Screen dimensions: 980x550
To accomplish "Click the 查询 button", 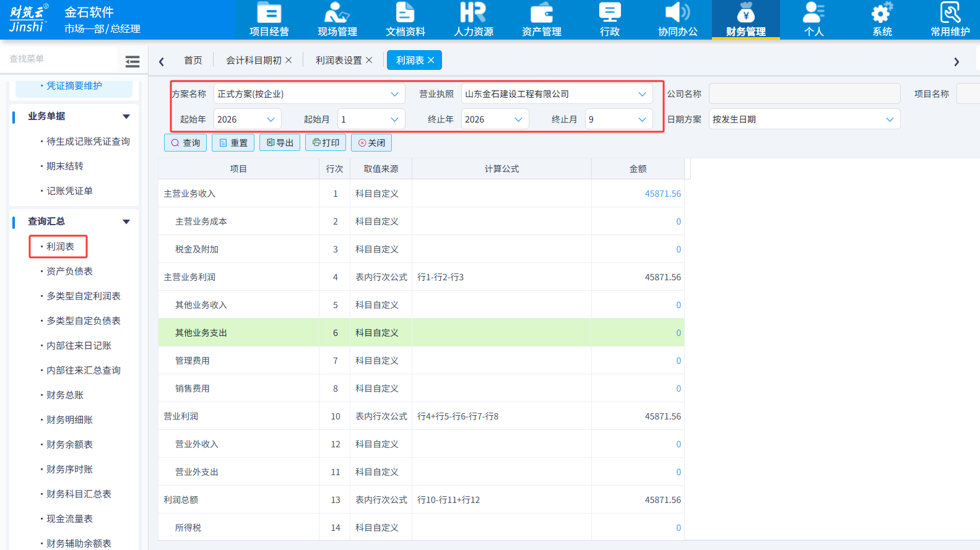I will [185, 142].
